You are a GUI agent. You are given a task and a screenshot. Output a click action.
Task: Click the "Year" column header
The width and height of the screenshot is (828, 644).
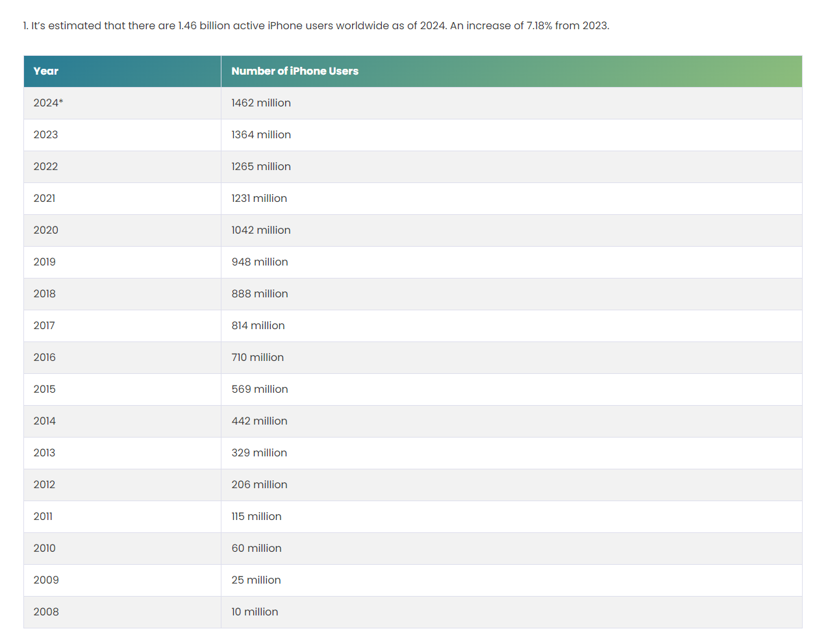(46, 71)
